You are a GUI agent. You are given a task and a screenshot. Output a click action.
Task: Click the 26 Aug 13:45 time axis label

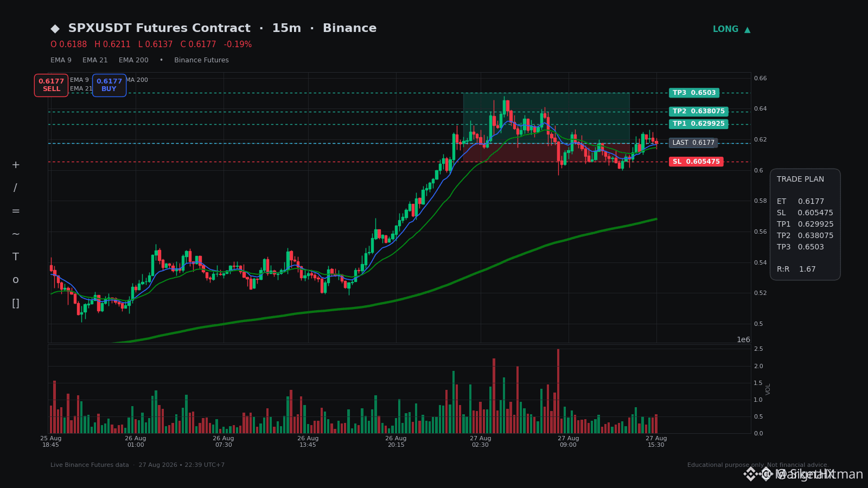point(308,441)
